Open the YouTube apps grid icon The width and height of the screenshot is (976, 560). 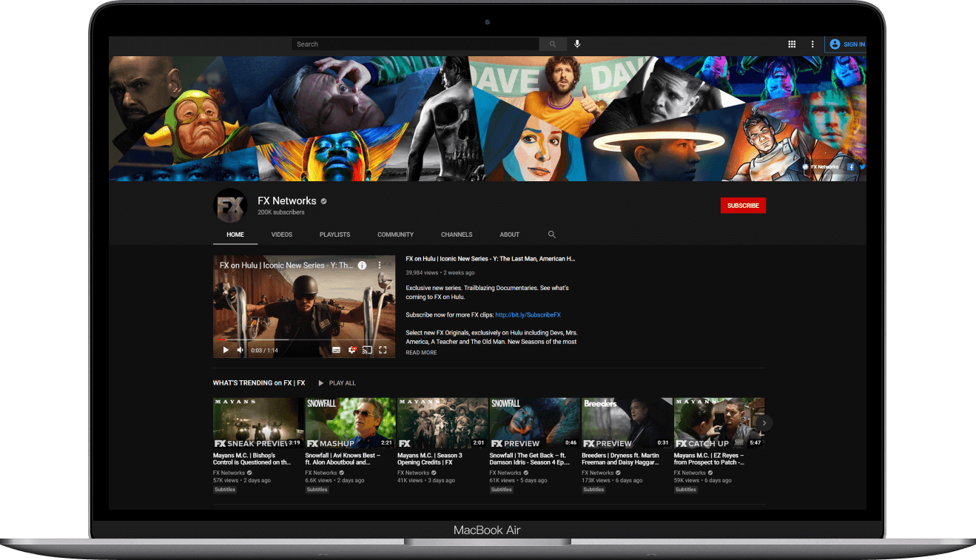click(x=792, y=44)
